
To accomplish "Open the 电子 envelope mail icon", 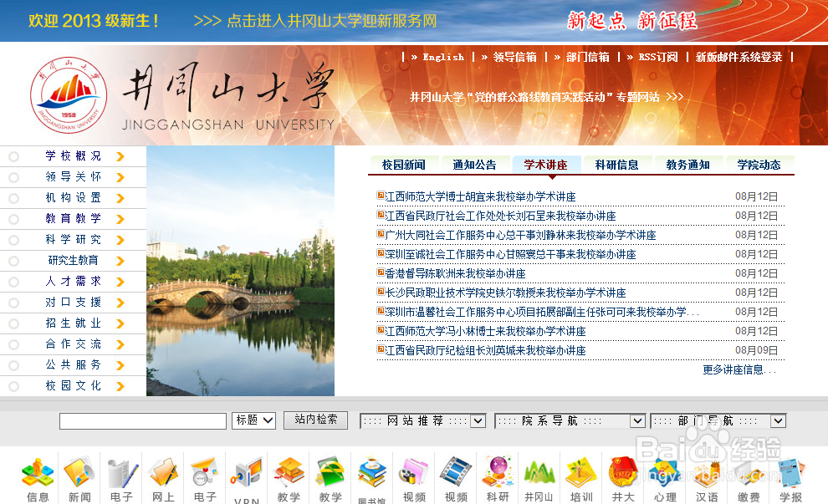I will click(x=205, y=472).
